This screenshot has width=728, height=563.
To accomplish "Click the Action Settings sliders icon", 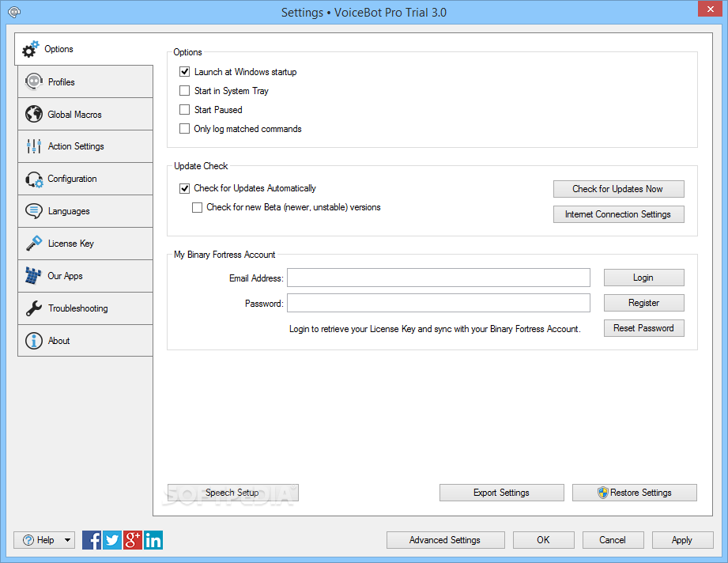I will coord(34,146).
